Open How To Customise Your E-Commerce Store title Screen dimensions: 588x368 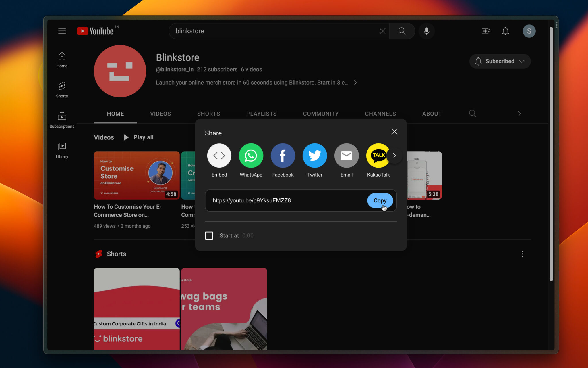[x=127, y=211]
